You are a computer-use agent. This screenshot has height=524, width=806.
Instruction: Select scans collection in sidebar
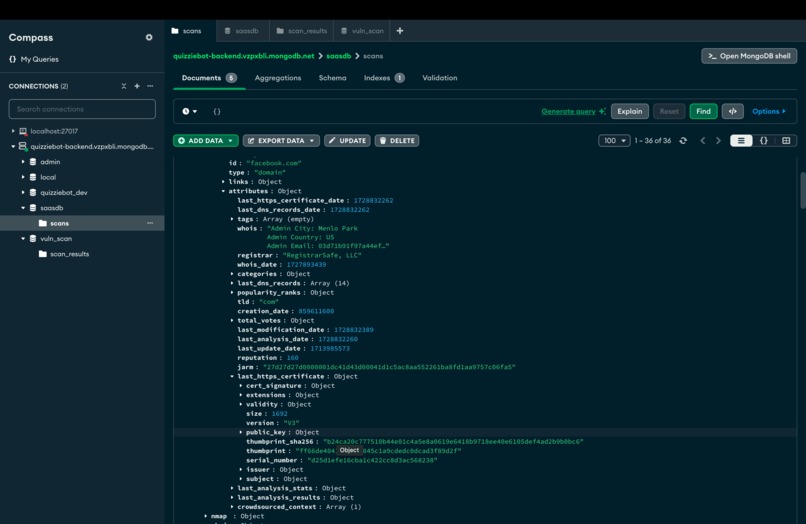(60, 223)
